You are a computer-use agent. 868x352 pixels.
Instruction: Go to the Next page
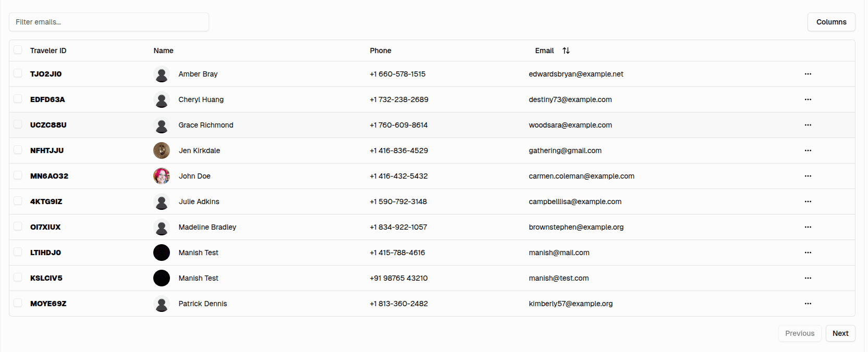840,333
